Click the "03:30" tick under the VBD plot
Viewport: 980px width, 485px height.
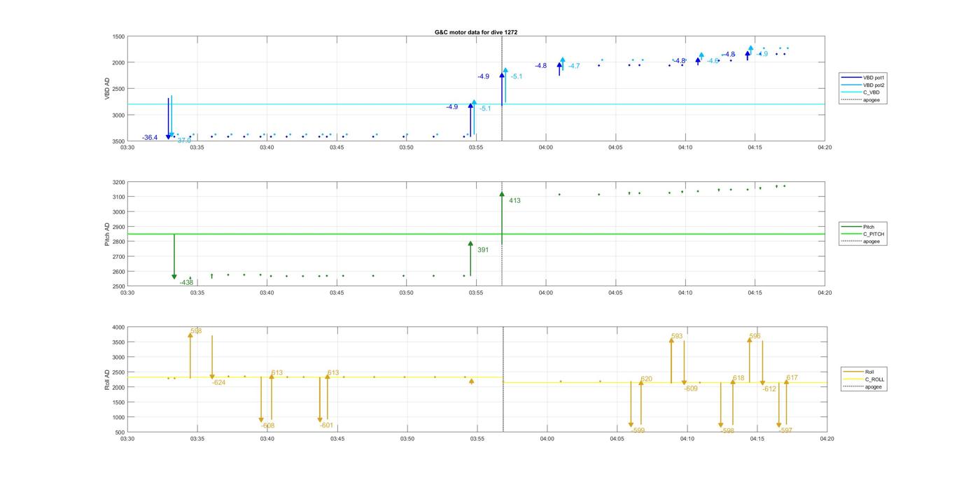(127, 148)
